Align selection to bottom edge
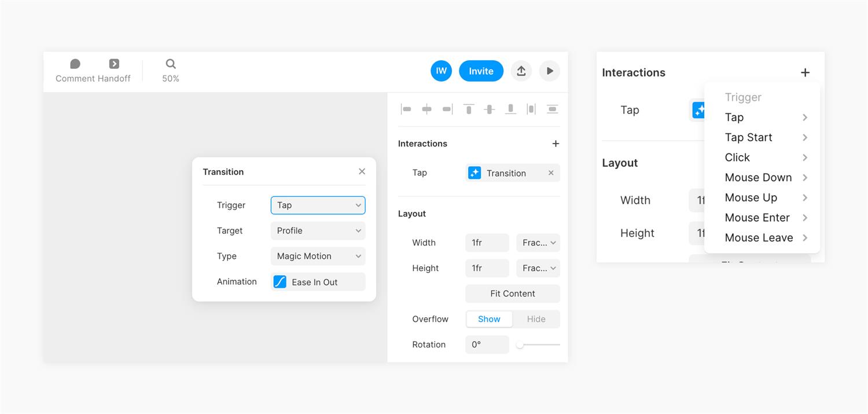This screenshot has width=868, height=414. [x=510, y=109]
